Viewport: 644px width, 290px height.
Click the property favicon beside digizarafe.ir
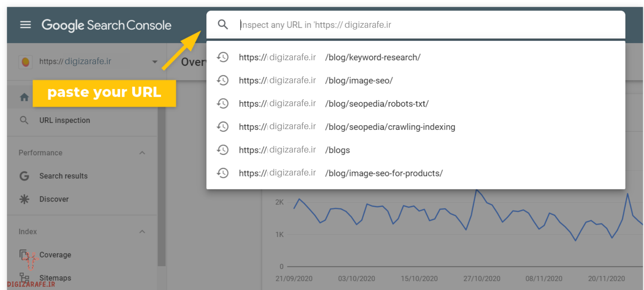[25, 62]
